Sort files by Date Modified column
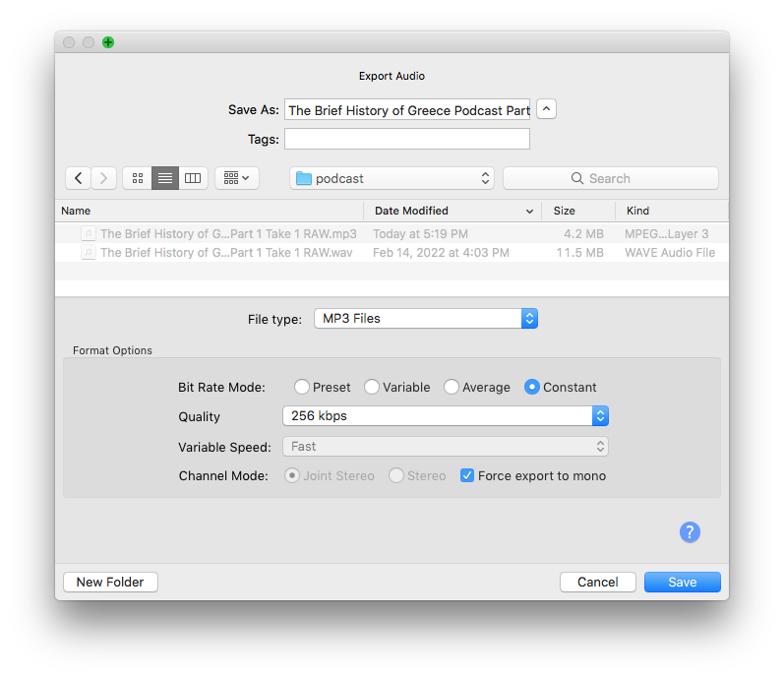The image size is (784, 679). (452, 211)
